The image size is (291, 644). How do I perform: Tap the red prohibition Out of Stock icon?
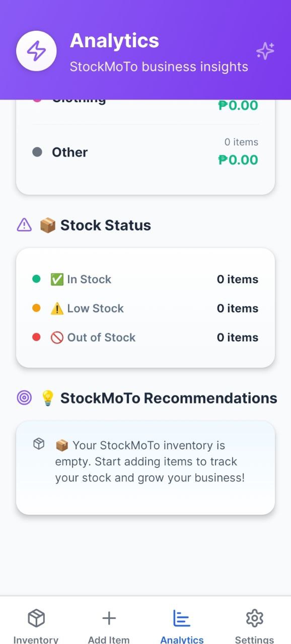click(57, 337)
